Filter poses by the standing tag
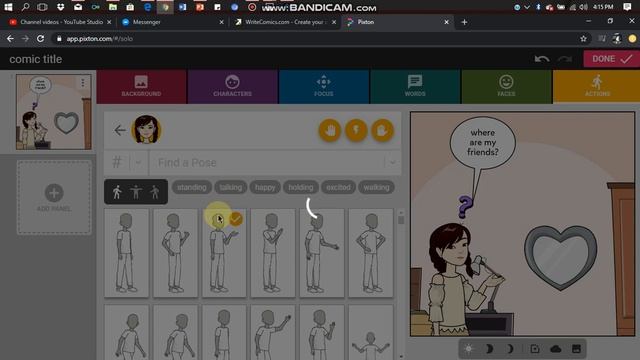 coord(192,187)
